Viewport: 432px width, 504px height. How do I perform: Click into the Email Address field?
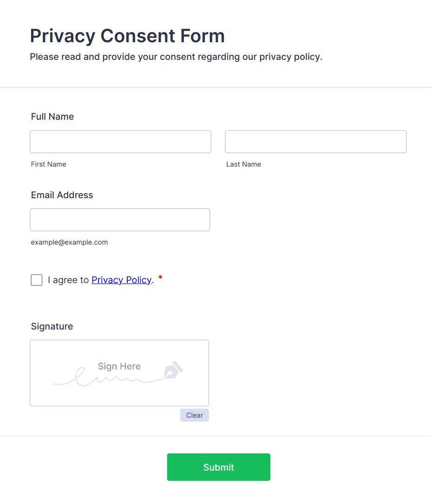pyautogui.click(x=120, y=220)
